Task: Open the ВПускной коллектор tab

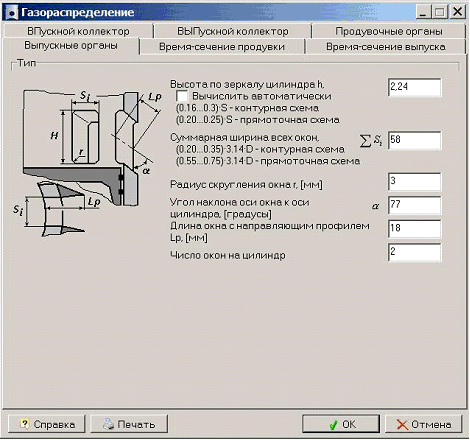Action: pyautogui.click(x=78, y=31)
